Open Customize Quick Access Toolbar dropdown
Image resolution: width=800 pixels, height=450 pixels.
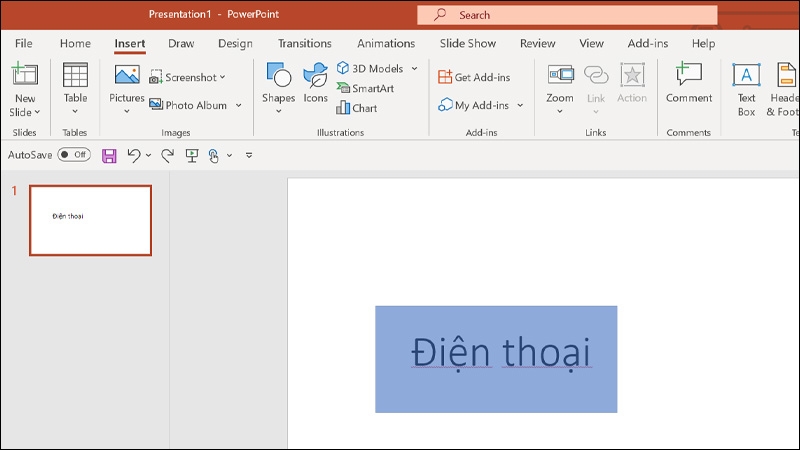coord(249,155)
